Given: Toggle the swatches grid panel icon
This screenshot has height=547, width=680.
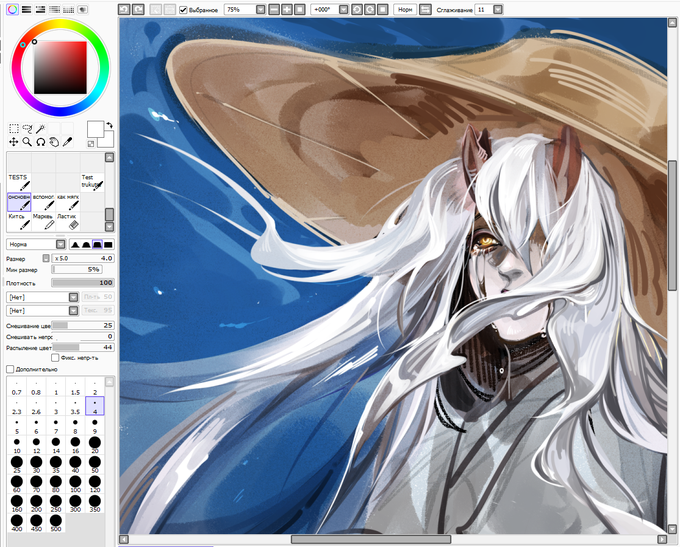Looking at the screenshot, I should click(68, 9).
